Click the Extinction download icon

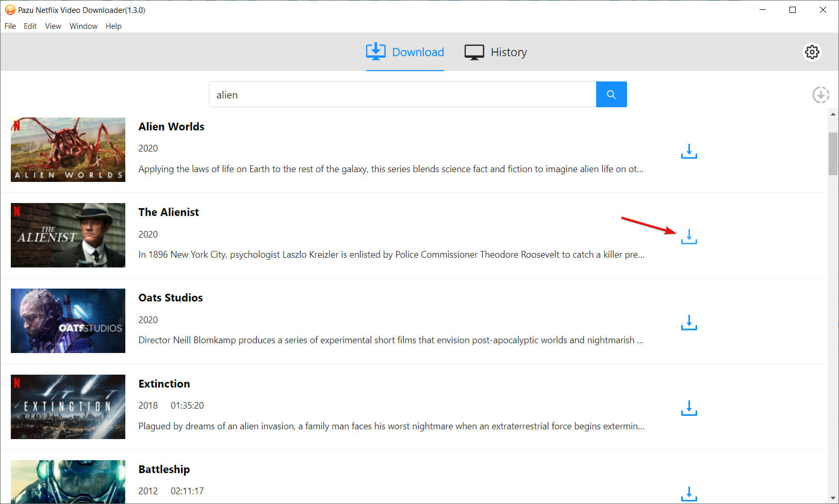point(689,408)
